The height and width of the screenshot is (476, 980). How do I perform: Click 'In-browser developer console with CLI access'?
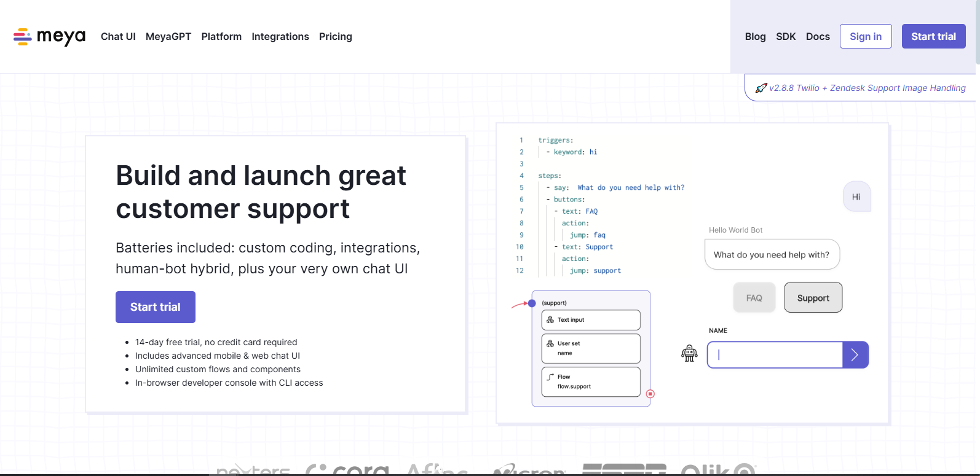coord(229,383)
